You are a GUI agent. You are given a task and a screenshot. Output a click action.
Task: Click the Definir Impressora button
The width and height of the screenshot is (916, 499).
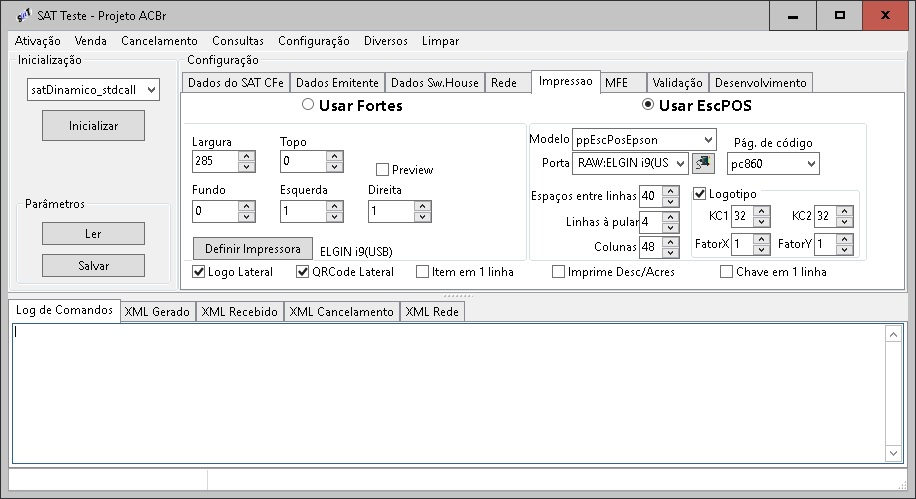pyautogui.click(x=252, y=249)
